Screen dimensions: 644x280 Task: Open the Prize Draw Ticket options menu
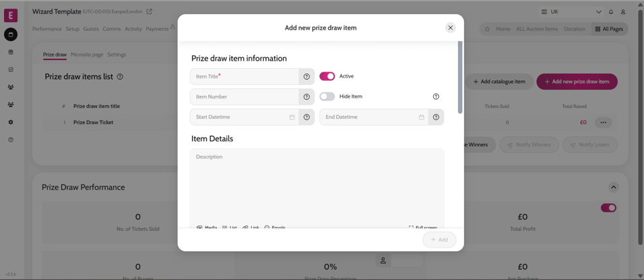pyautogui.click(x=604, y=123)
